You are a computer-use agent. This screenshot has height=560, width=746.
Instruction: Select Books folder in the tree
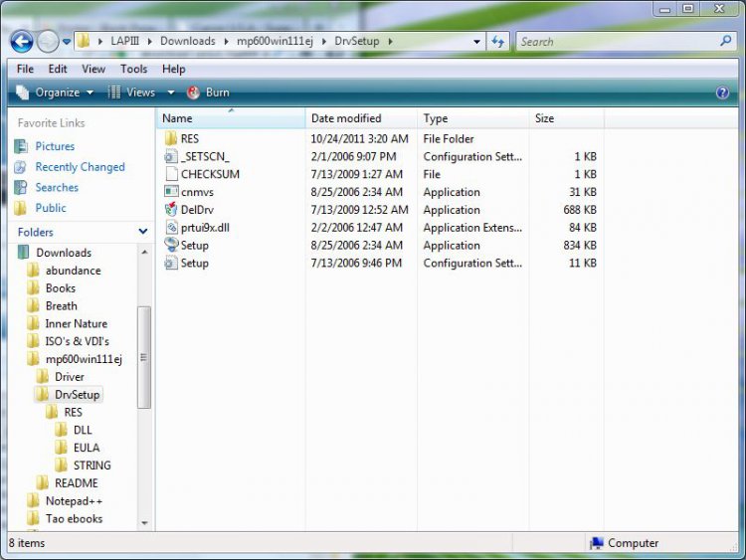(x=61, y=288)
